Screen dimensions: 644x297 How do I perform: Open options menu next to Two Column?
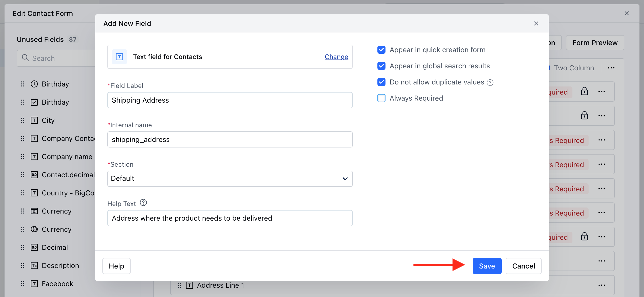(611, 68)
